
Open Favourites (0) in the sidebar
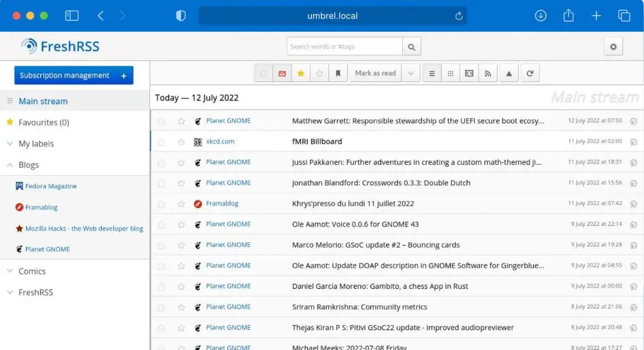tap(43, 122)
